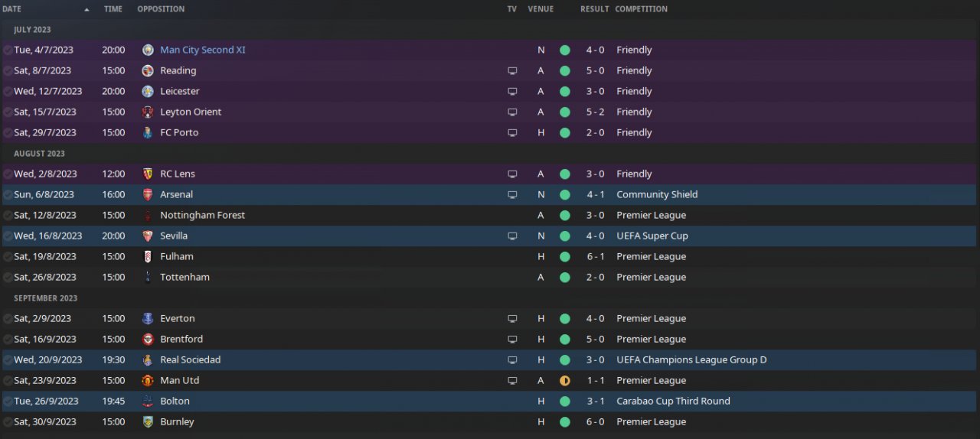Click the Date column sort arrow
980x439 pixels.
coord(87,10)
